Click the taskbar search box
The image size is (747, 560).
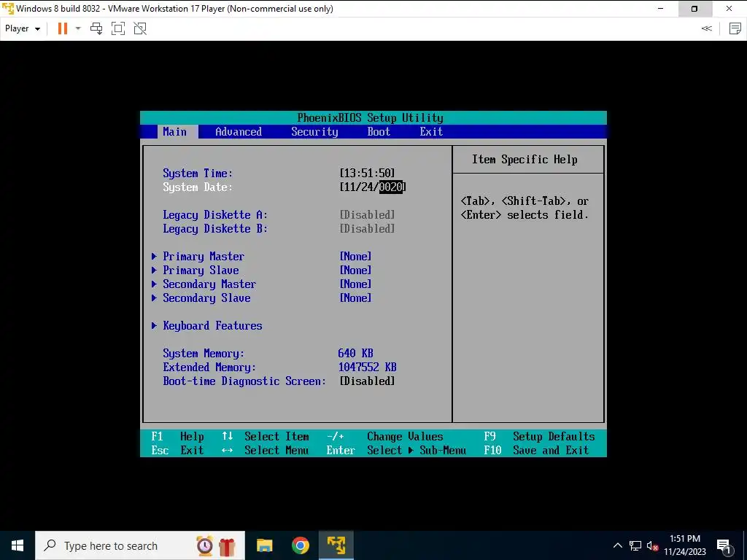(x=140, y=545)
